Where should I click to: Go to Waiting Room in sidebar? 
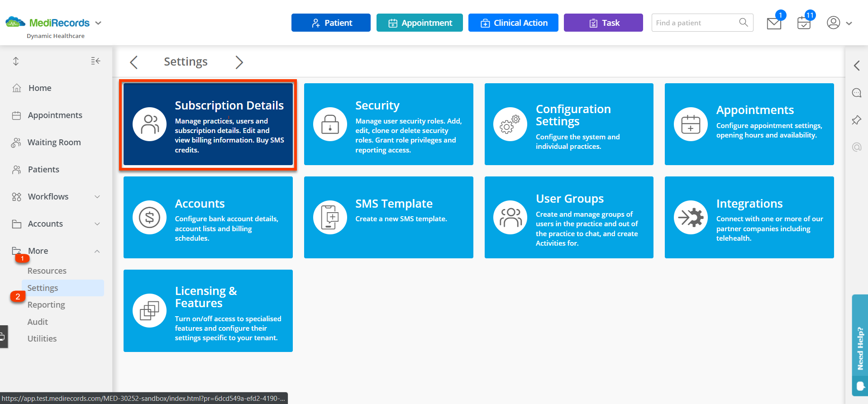(x=54, y=143)
